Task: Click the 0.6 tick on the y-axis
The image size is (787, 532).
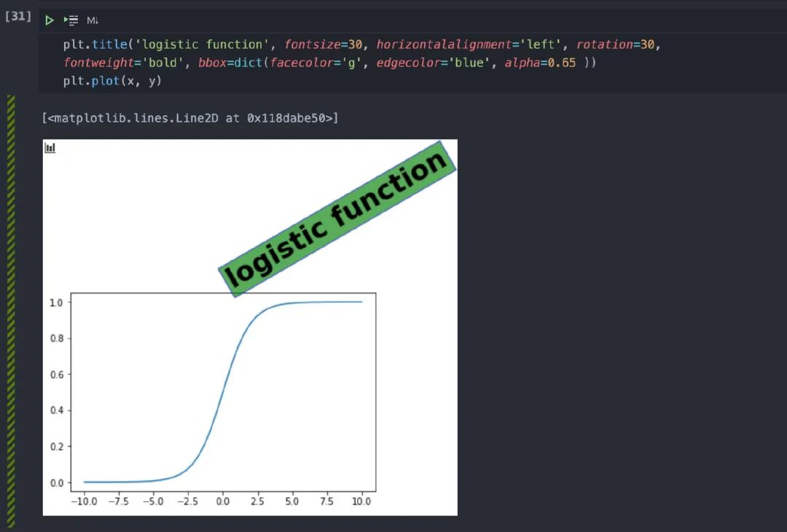Action: 56,375
